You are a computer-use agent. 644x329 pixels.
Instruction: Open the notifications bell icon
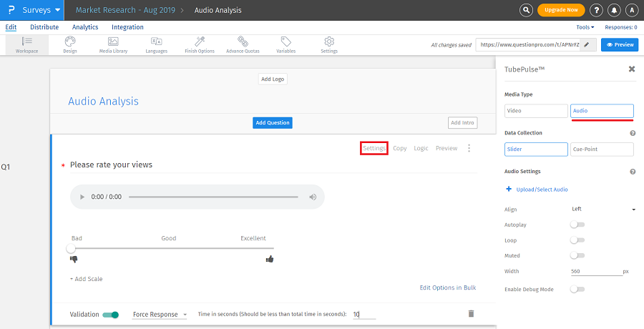615,10
